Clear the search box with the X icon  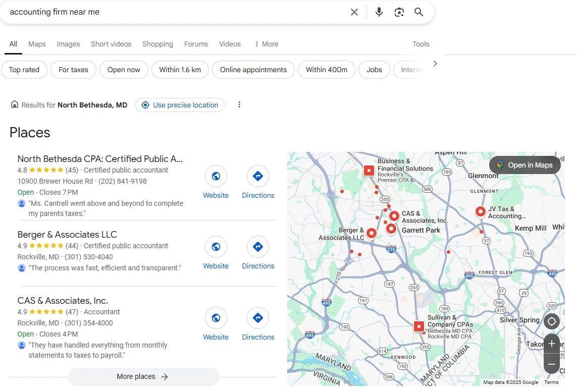point(354,12)
